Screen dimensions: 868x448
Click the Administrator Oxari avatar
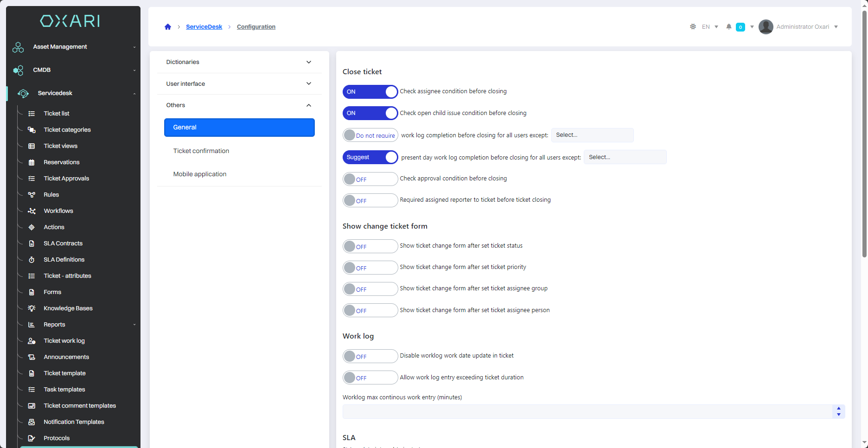point(766,27)
